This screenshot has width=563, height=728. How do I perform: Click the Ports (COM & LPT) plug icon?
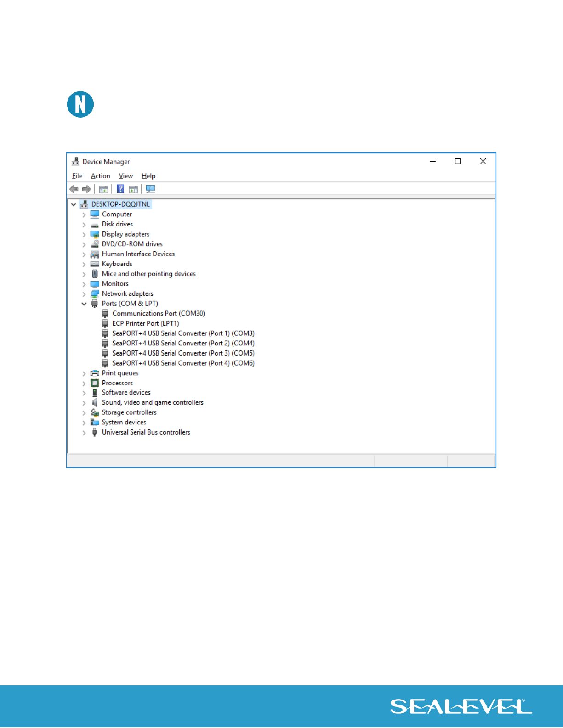95,304
